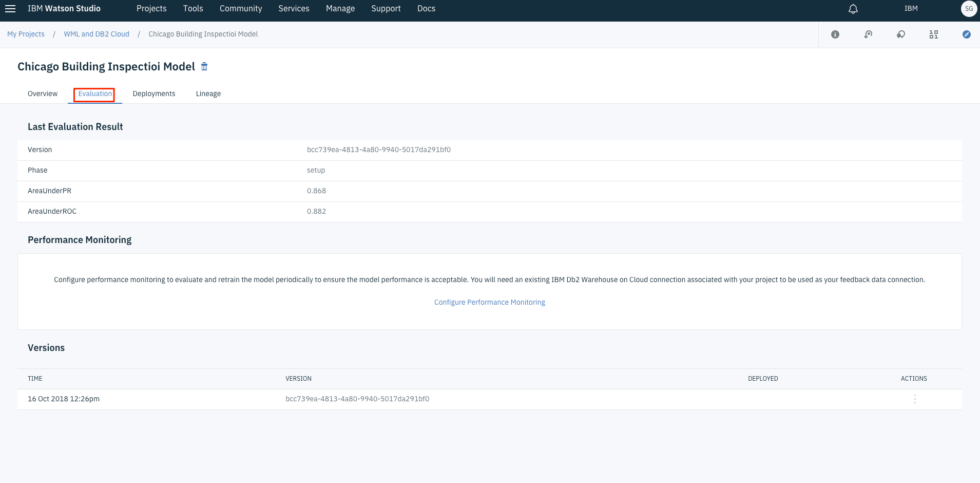This screenshot has height=483, width=980.
Task: Open the hamburger navigation menu
Action: [10, 9]
